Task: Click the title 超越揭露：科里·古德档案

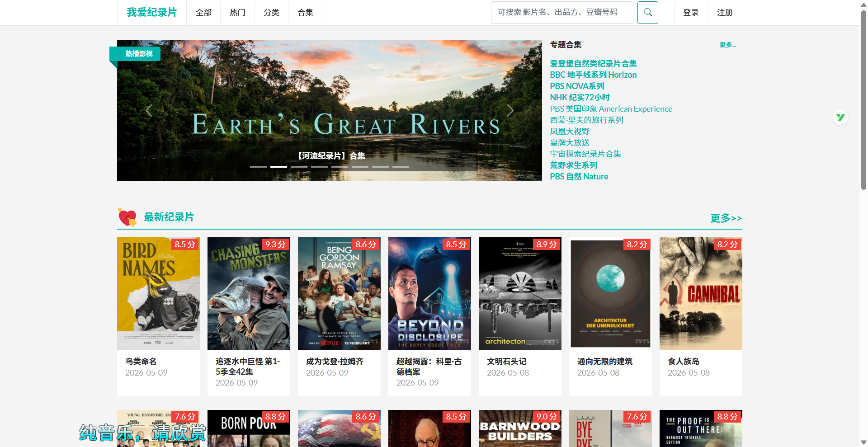Action: click(x=429, y=367)
